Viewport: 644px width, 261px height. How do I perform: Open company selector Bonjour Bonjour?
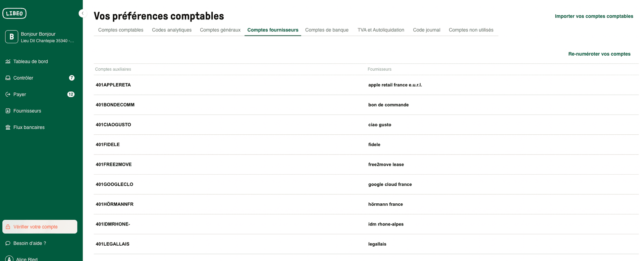tap(40, 37)
